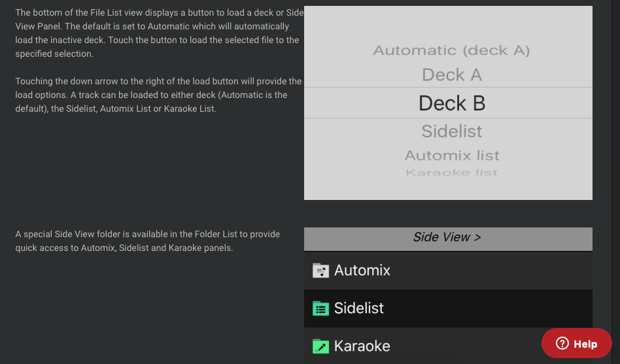Click the paragraph about File List view
This screenshot has height=364, width=620.
pyautogui.click(x=160, y=33)
